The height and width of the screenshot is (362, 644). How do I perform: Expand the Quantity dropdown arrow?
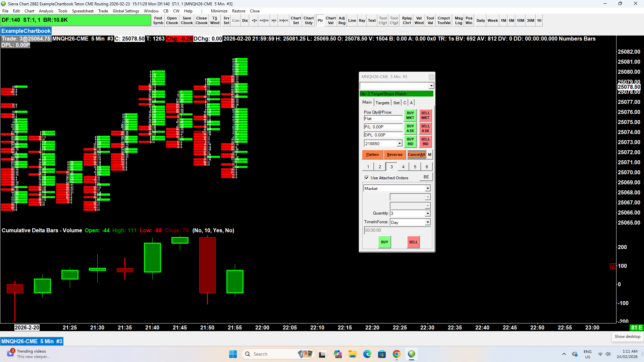pyautogui.click(x=428, y=214)
